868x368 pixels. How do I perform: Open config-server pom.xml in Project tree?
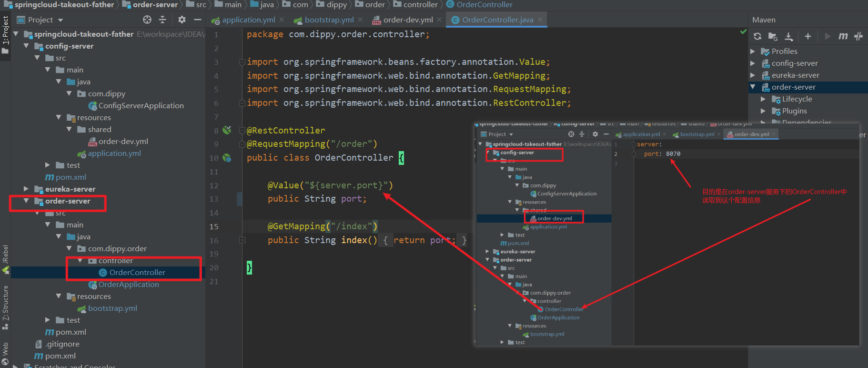(71, 177)
